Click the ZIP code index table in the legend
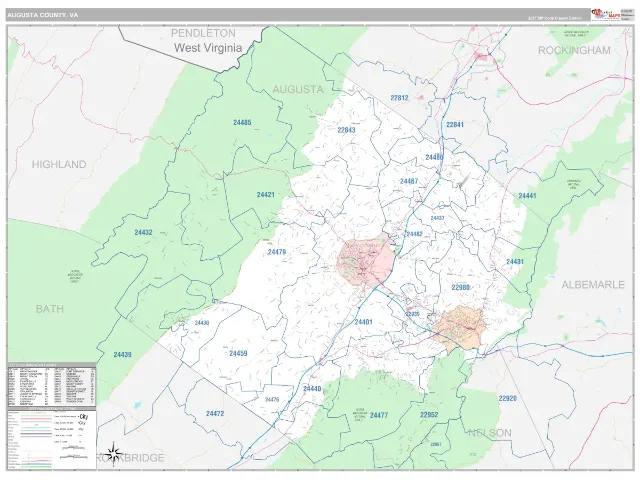 click(x=52, y=384)
